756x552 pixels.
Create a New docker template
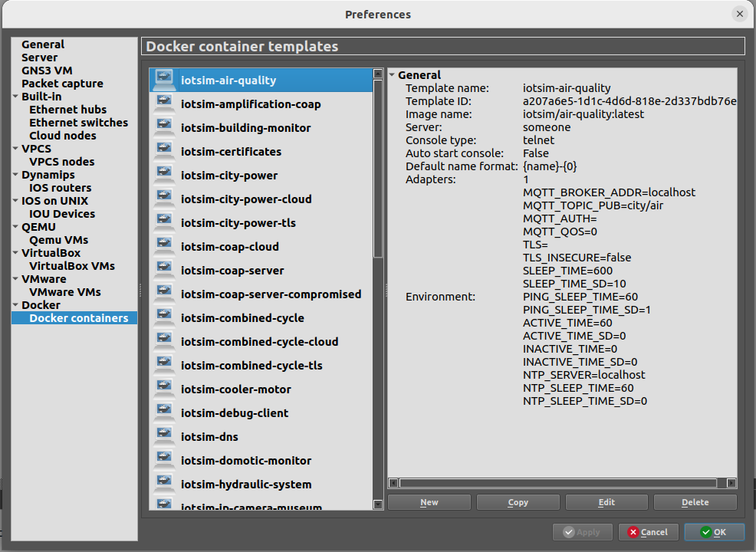(x=429, y=502)
